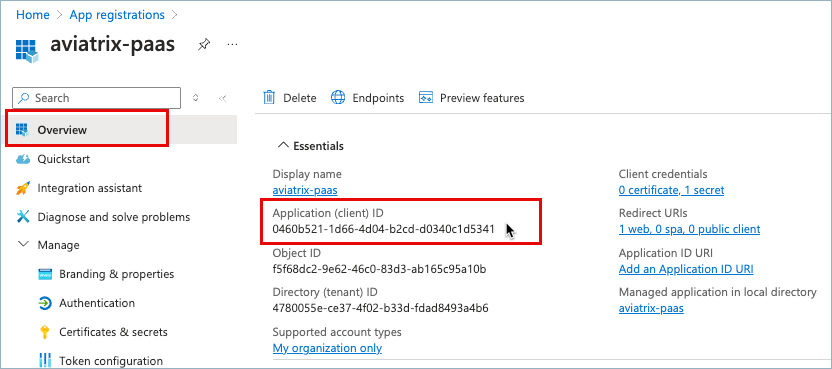
Task: Click the Branding & properties icon
Action: [45, 274]
